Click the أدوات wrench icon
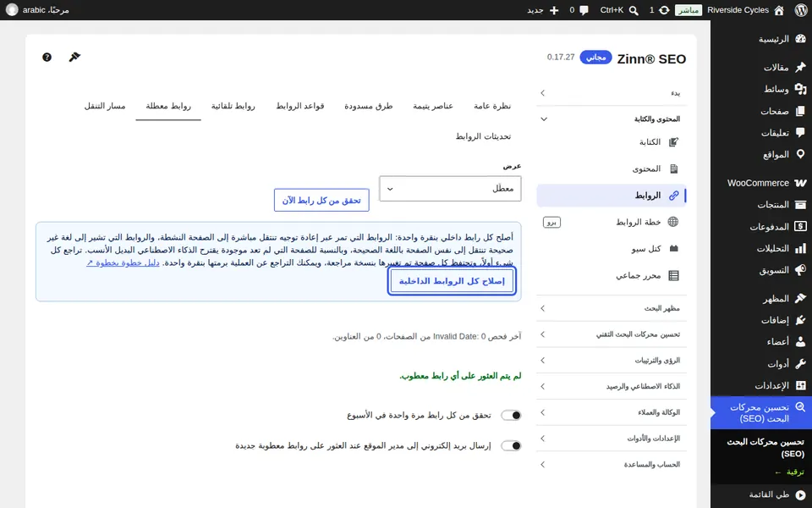812x508 pixels. (x=801, y=364)
